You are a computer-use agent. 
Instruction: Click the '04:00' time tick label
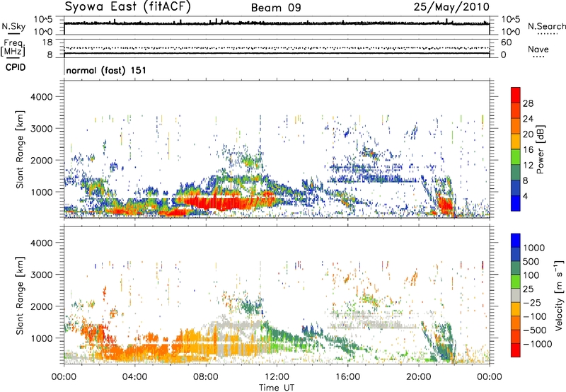click(x=134, y=377)
